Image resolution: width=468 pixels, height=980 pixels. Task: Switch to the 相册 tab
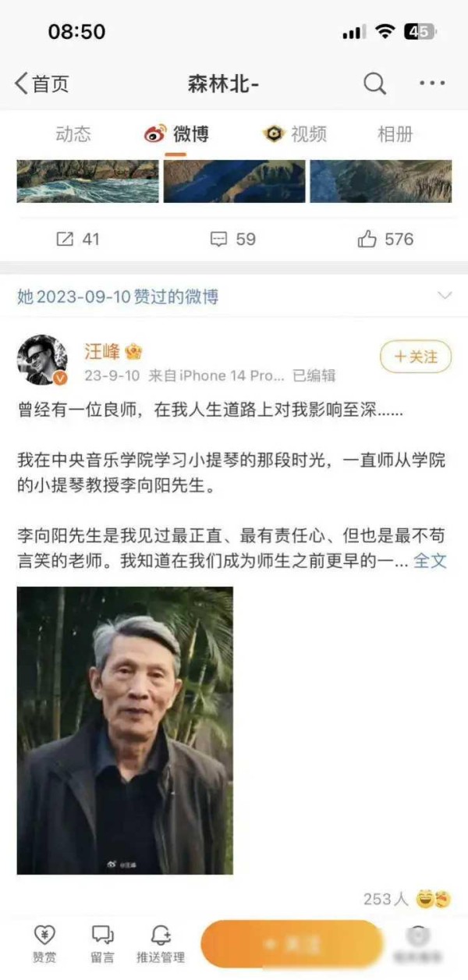[395, 134]
